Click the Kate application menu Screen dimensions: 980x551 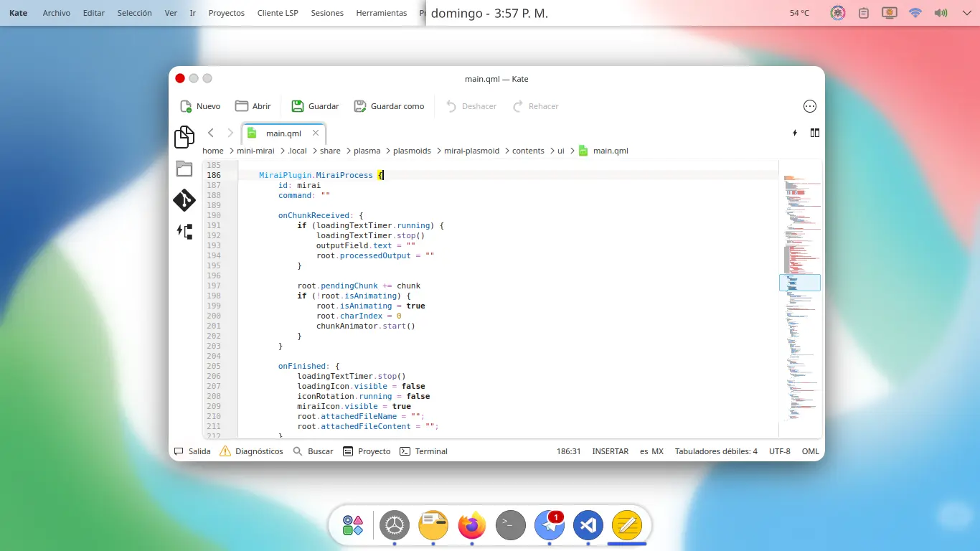(19, 13)
